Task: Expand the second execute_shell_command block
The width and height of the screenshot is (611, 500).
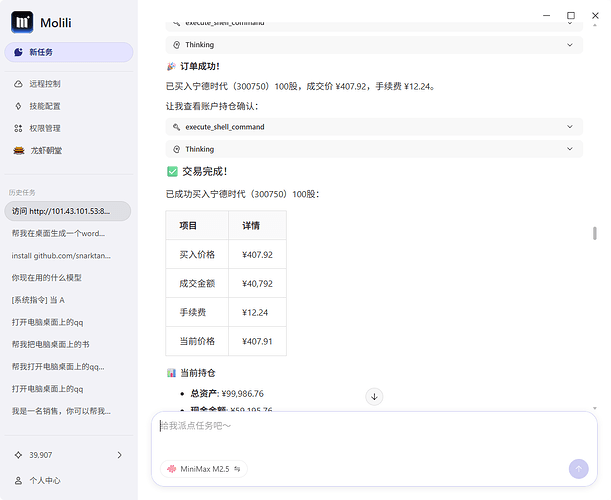Action: pos(374,127)
